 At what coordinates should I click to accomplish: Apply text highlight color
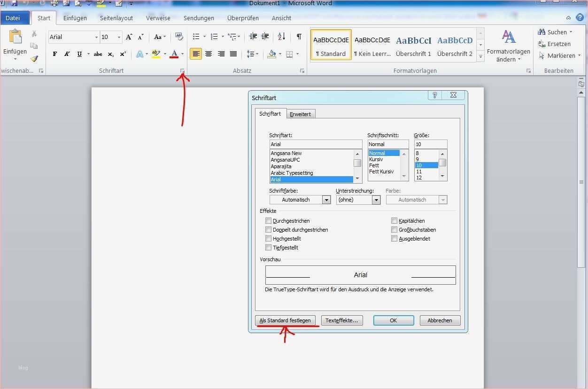[x=156, y=54]
